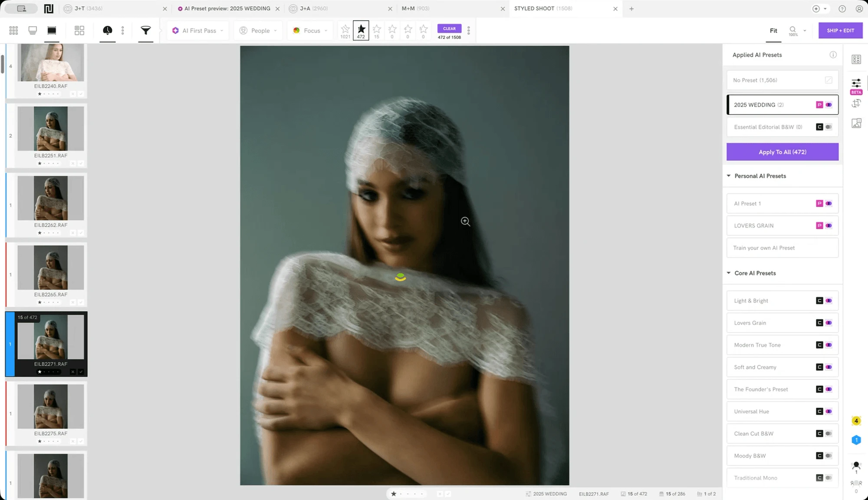Viewport: 868px width, 500px height.
Task: Click Apply To All (472) button
Action: click(x=783, y=152)
